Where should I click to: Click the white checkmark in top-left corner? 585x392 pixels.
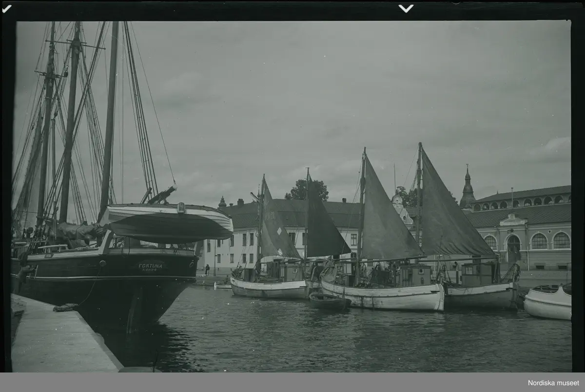tap(6, 8)
